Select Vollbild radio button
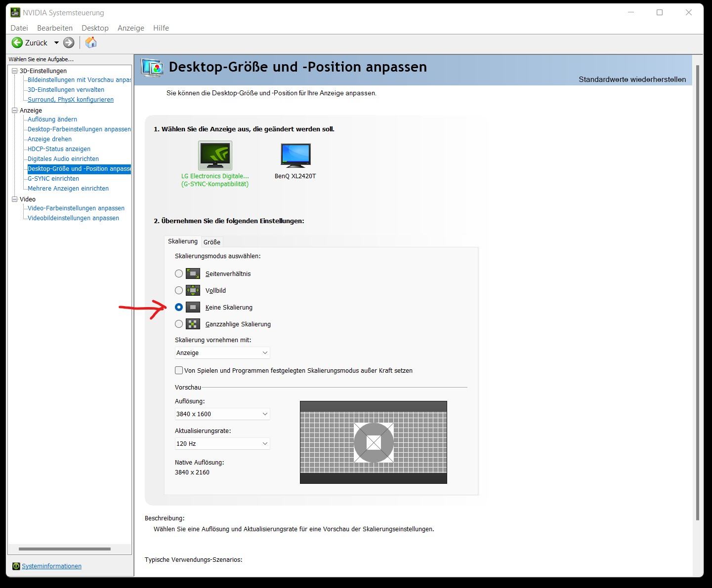 tap(179, 290)
